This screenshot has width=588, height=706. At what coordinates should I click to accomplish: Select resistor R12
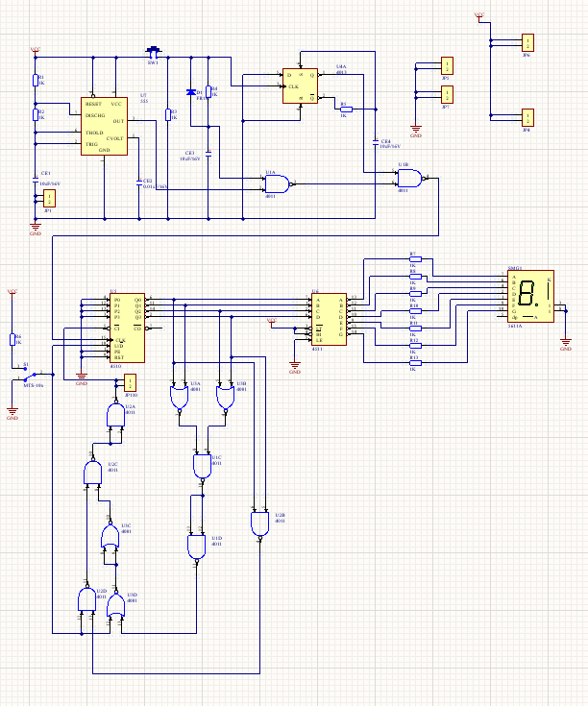tap(416, 346)
